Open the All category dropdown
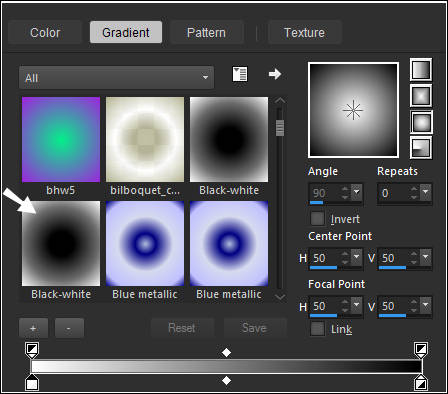Screen dimensions: 448x394 pyautogui.click(x=116, y=78)
